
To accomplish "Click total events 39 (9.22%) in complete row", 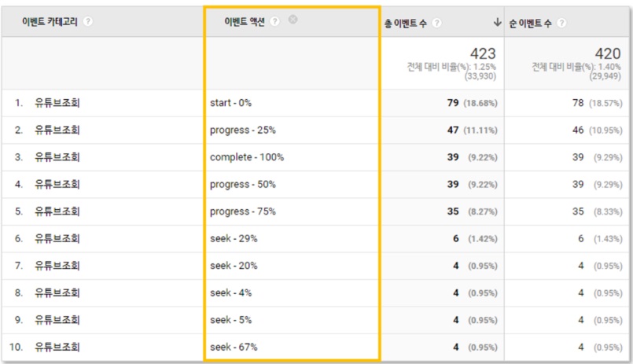I will tap(472, 157).
